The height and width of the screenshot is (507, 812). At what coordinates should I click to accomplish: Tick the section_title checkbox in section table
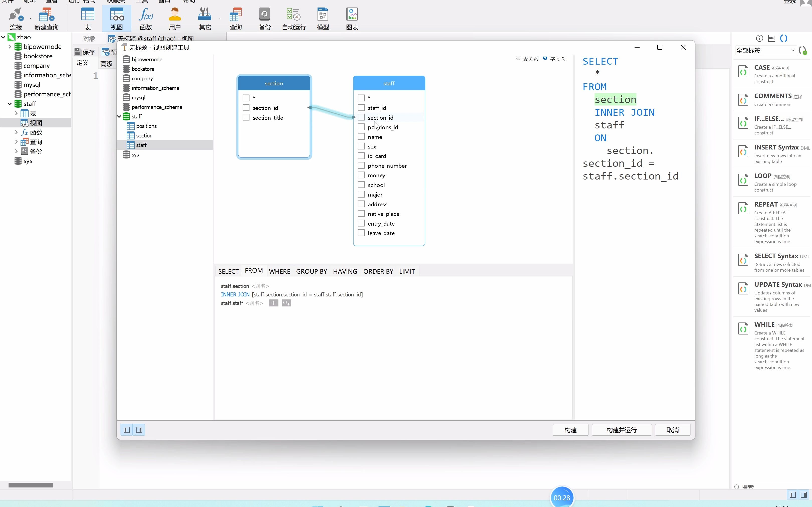246,117
